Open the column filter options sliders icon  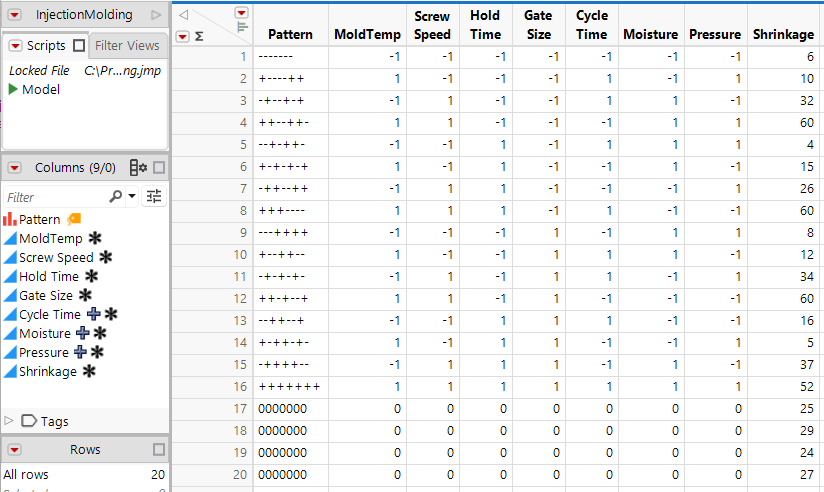(x=154, y=197)
